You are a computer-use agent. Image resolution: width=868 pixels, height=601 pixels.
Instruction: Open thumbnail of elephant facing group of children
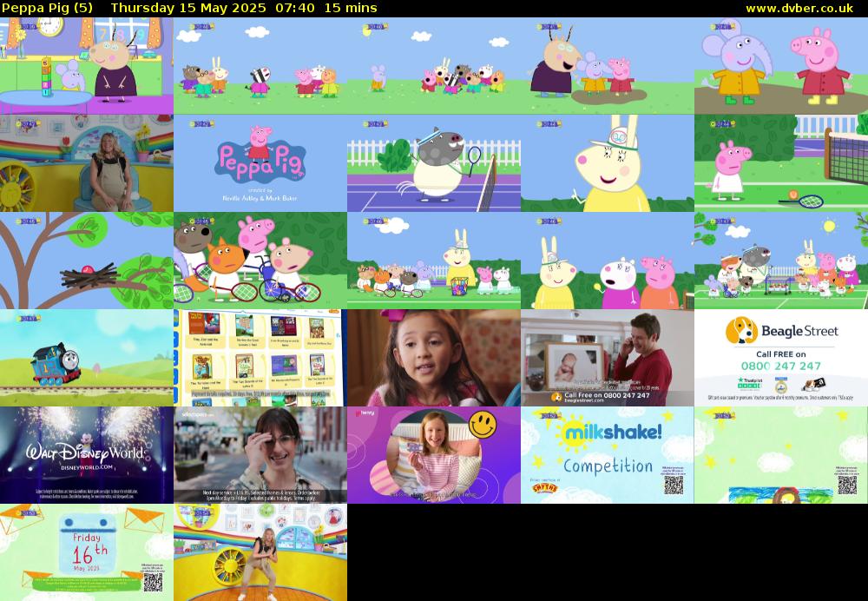pos(434,66)
